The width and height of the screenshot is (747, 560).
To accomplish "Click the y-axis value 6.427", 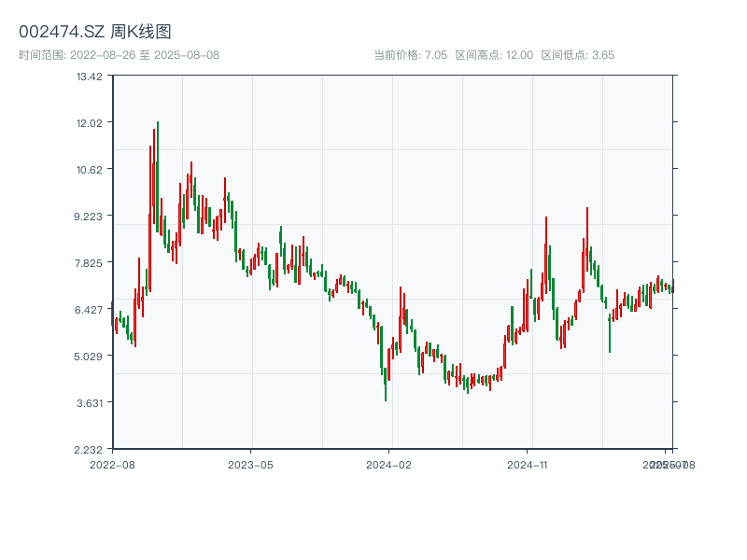I will pyautogui.click(x=88, y=310).
